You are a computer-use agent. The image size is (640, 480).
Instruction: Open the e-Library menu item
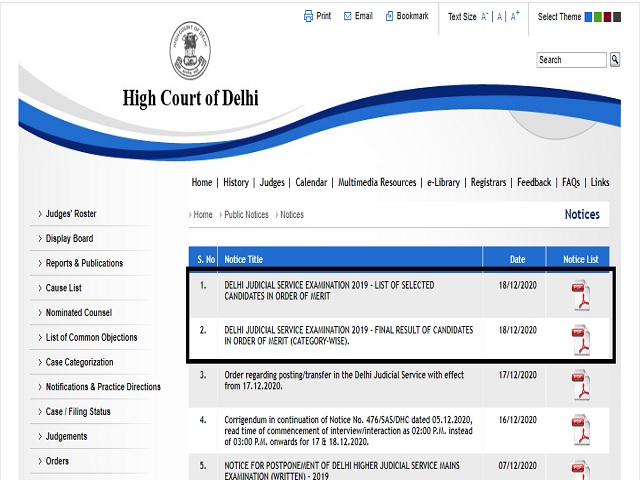pos(443,182)
